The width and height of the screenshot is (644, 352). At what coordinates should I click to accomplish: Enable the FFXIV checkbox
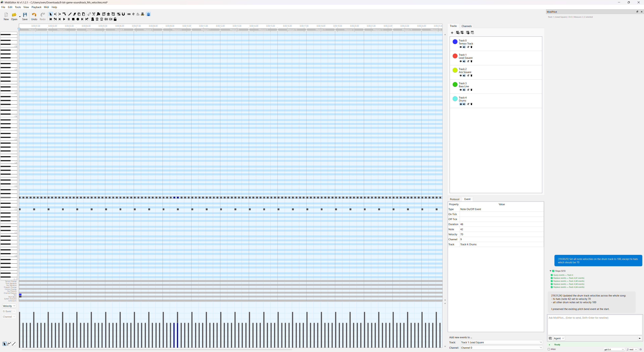[x=549, y=349]
